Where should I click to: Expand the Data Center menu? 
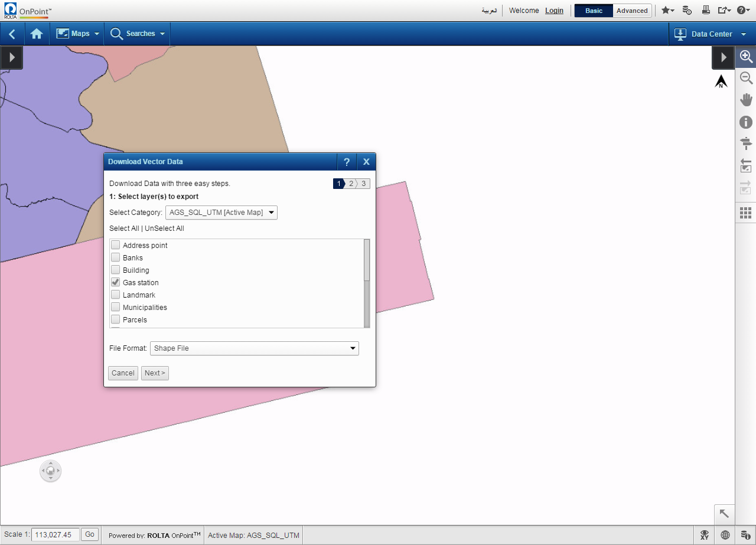click(711, 34)
